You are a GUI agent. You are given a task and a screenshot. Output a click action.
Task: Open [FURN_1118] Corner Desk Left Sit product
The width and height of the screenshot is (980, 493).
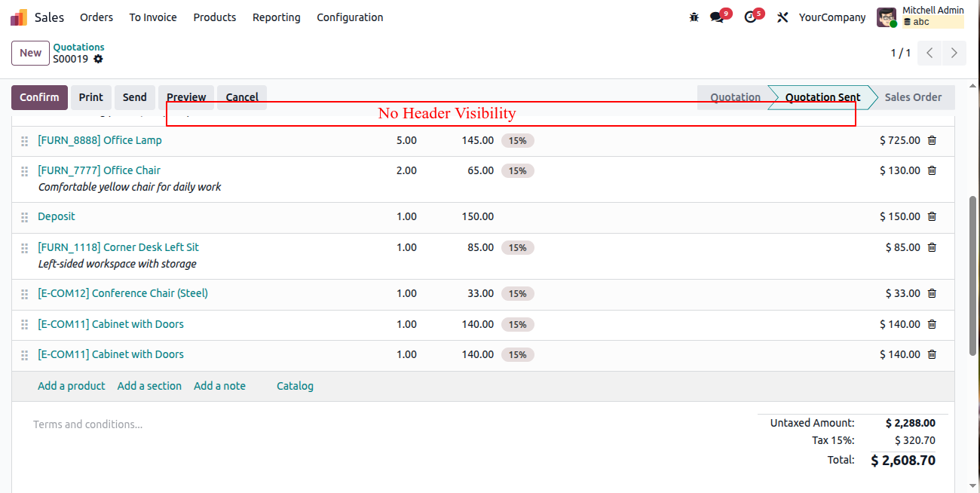[118, 247]
